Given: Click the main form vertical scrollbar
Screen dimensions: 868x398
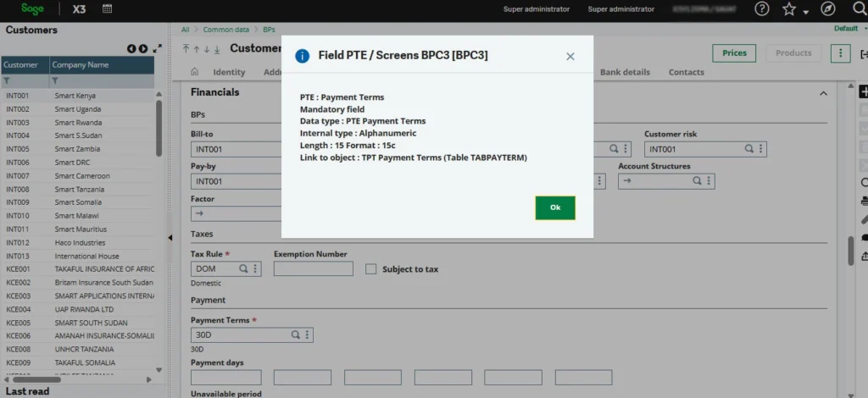Looking at the screenshot, I should point(851,252).
